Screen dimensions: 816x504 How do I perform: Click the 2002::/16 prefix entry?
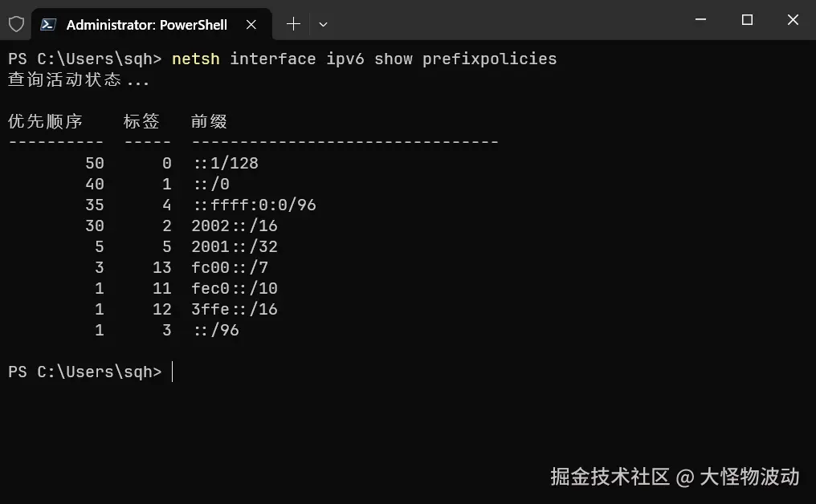[x=235, y=226]
